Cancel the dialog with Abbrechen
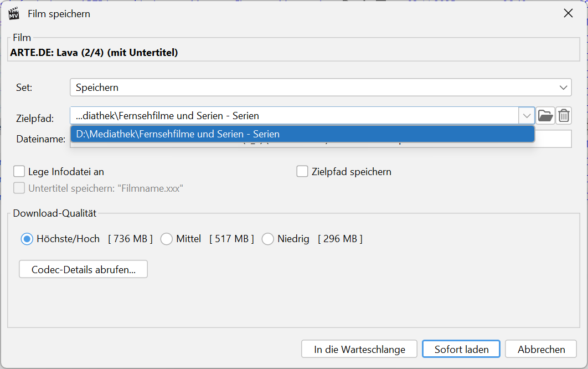The height and width of the screenshot is (369, 588). [x=541, y=350]
